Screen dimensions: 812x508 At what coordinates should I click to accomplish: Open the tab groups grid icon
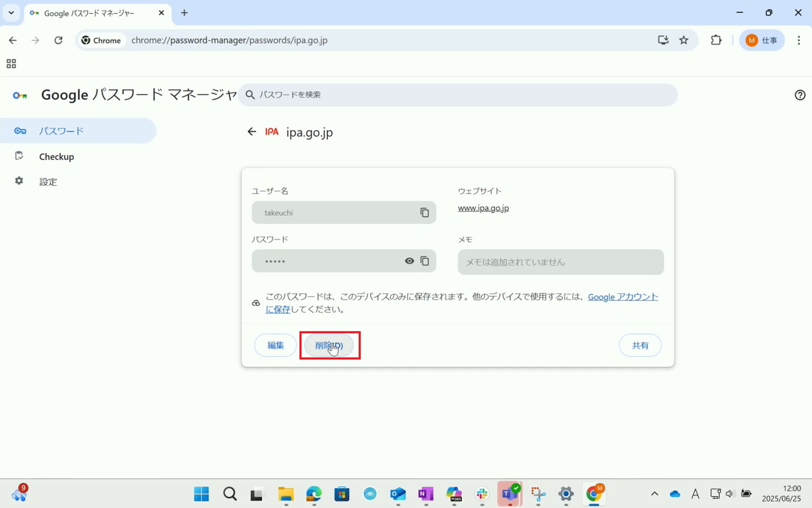click(x=11, y=64)
